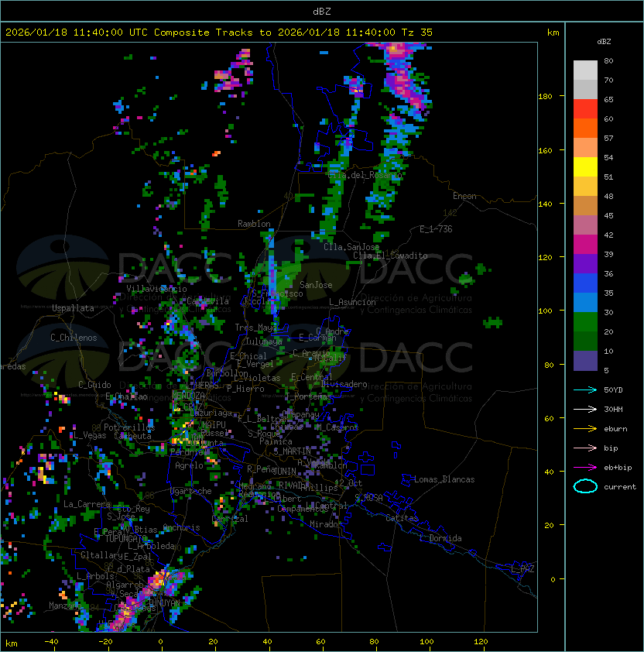Click the 'dBZ' heading above color scale
This screenshot has width=644, height=652.
coord(604,42)
